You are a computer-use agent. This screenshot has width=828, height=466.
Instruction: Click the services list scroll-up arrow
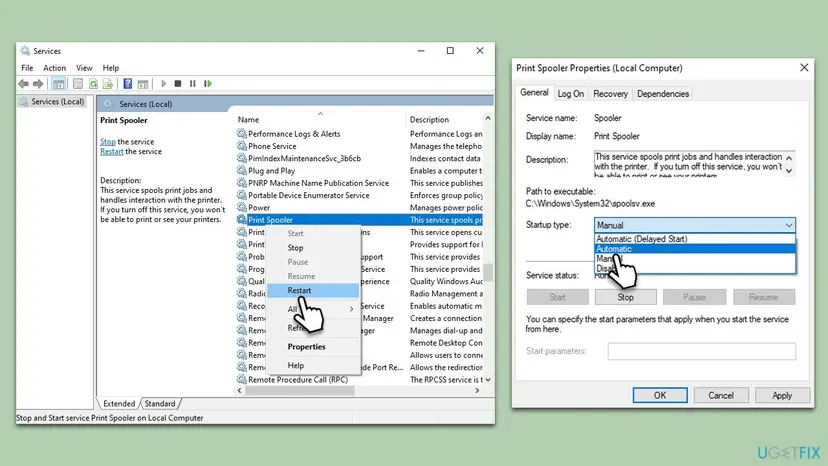coord(488,118)
